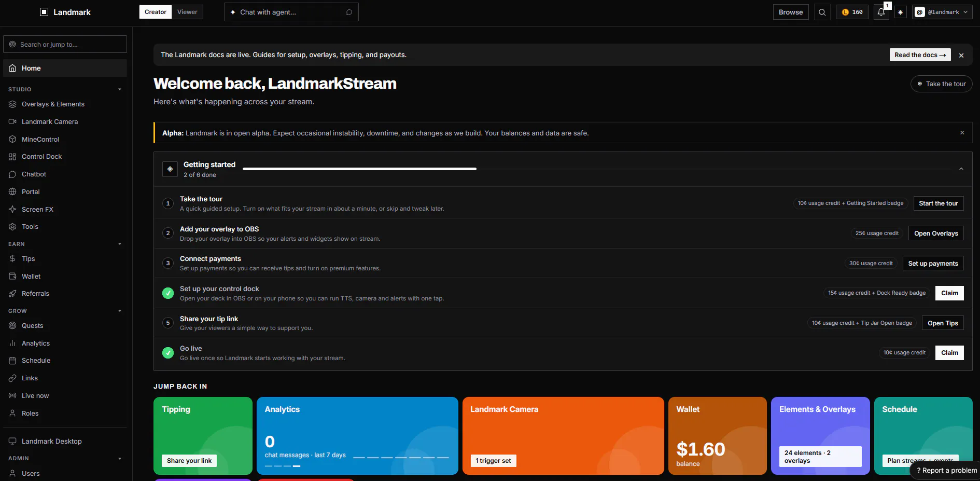Click the Referrals rocket icon
The width and height of the screenshot is (980, 481).
pos(12,294)
